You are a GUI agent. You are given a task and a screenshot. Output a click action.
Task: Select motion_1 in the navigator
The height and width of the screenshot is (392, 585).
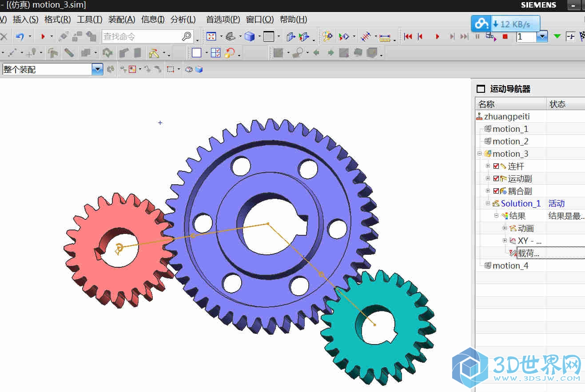point(510,129)
